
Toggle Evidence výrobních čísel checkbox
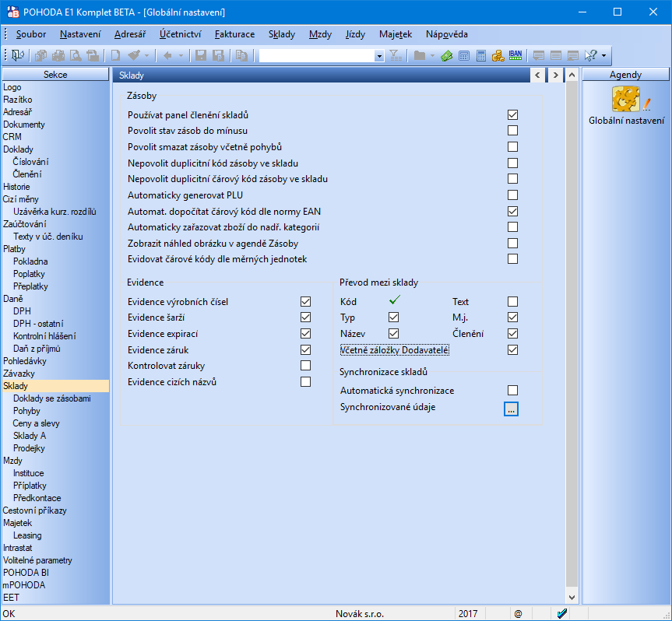tap(305, 301)
